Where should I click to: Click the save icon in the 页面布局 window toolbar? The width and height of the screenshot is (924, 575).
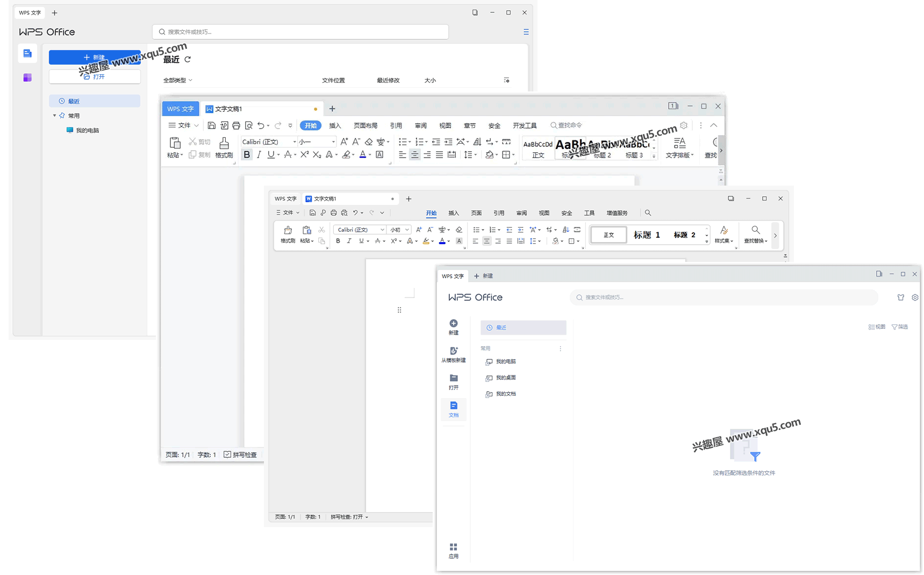pos(212,125)
